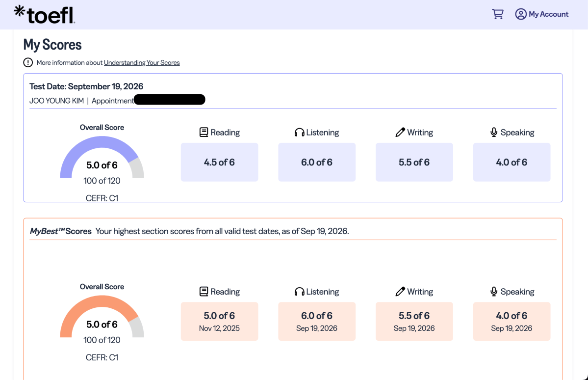Select the Reading 4.5 of 6 score box
Viewport: 588px width, 380px height.
219,162
